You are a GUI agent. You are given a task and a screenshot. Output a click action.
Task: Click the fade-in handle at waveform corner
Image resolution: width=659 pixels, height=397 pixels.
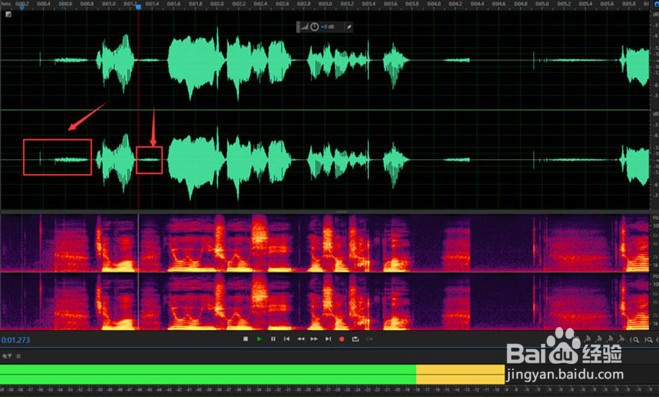click(8, 14)
